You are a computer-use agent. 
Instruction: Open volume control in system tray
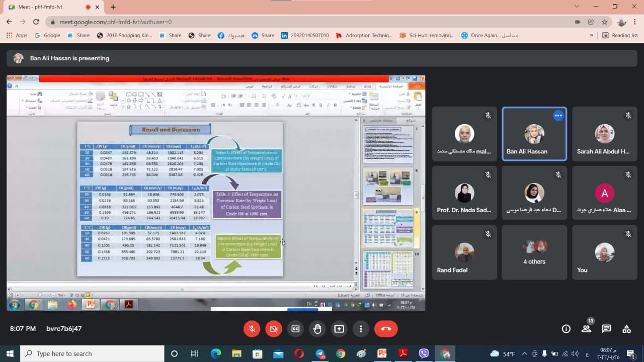(x=576, y=353)
